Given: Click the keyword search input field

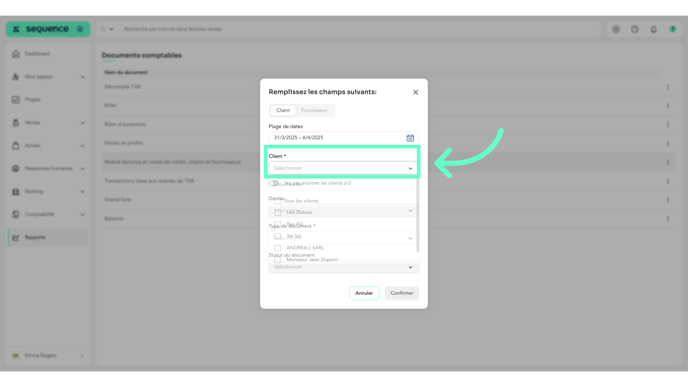Looking at the screenshot, I should 360,29.
